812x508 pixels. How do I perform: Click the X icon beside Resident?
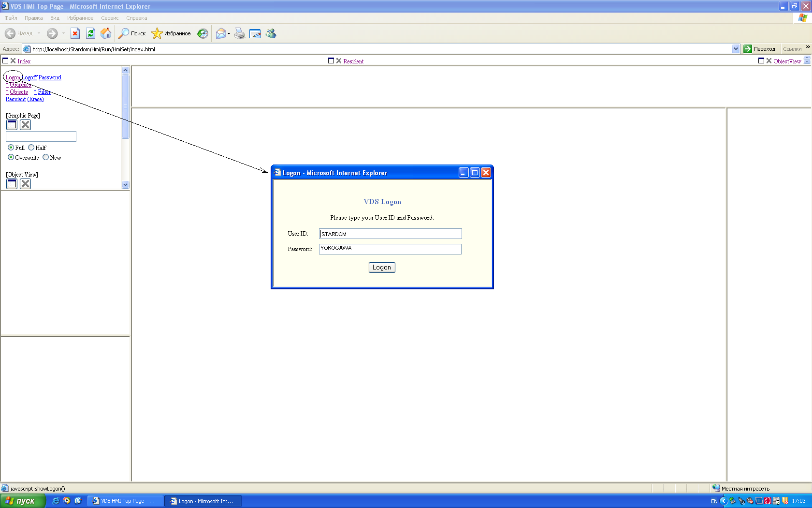[339, 60]
